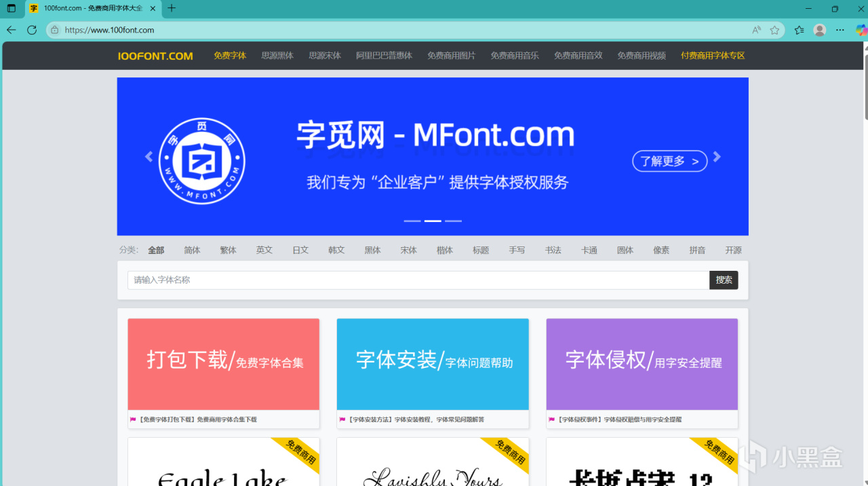868x486 pixels.
Task: Filter fonts by 宋体 category
Action: (x=409, y=250)
